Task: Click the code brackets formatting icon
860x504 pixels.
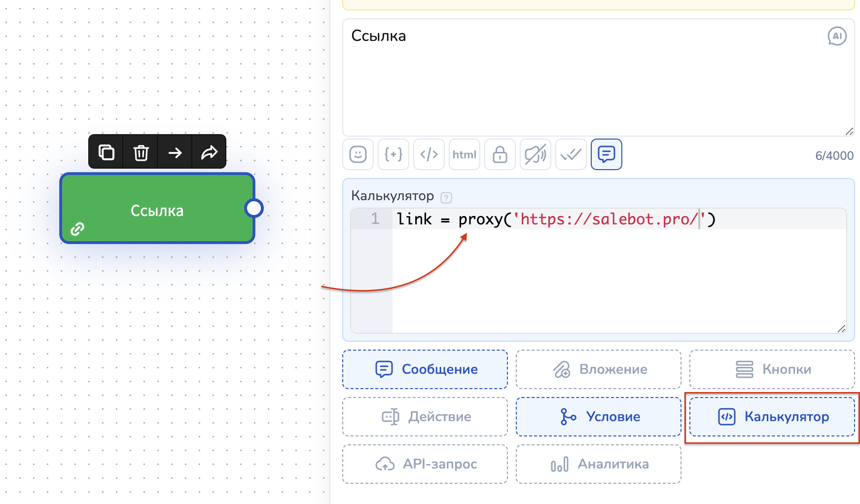Action: pos(429,154)
